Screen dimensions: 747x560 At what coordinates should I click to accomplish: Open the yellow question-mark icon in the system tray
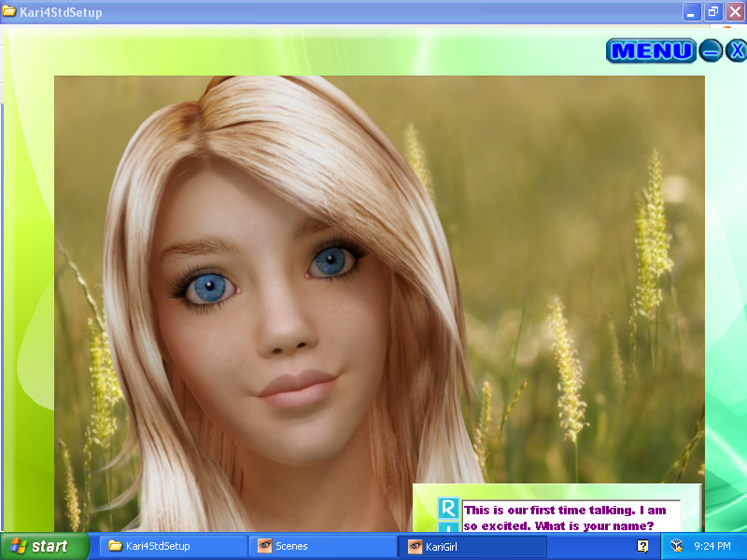pos(641,544)
